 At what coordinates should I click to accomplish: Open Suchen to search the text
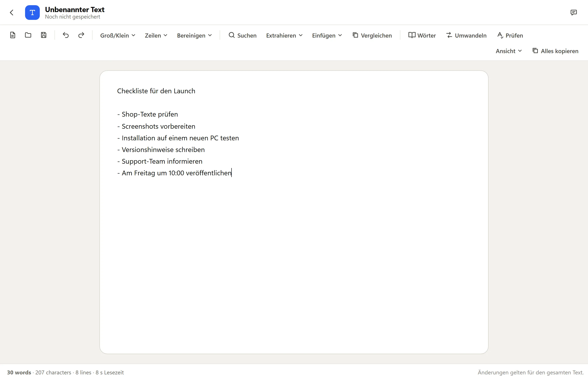pos(243,36)
